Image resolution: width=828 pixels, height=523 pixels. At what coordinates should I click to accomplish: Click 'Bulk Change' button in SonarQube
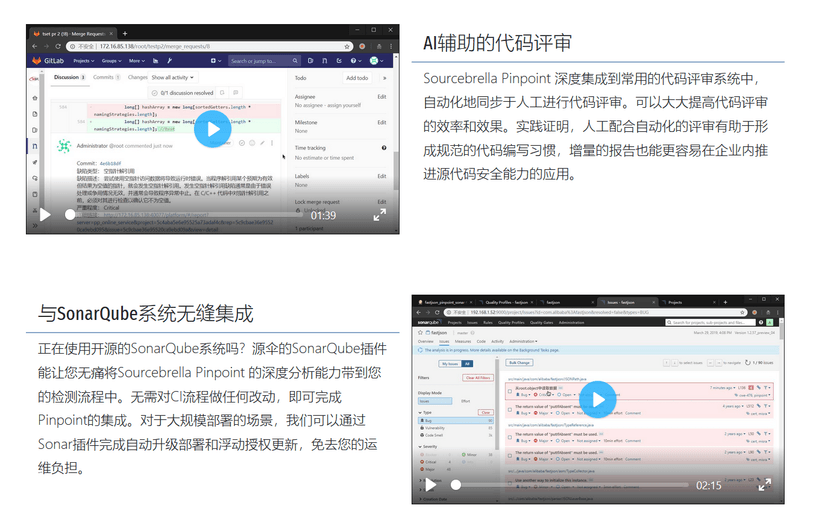(520, 363)
